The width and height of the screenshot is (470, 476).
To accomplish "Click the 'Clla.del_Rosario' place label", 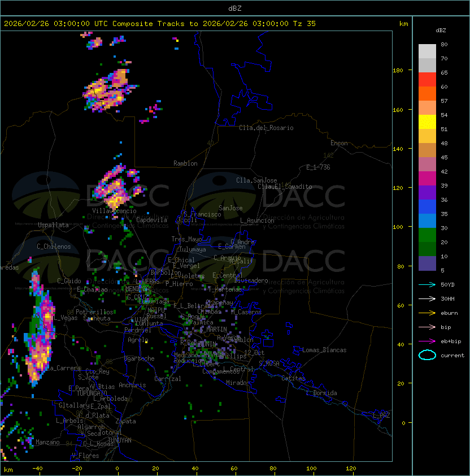I will [266, 128].
